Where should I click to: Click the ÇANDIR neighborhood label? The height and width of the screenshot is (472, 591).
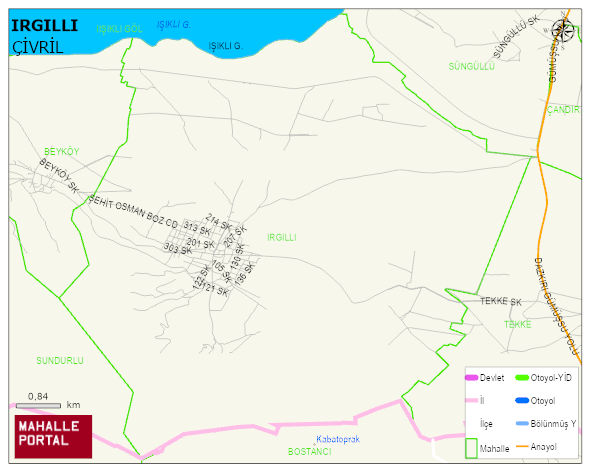pos(563,109)
